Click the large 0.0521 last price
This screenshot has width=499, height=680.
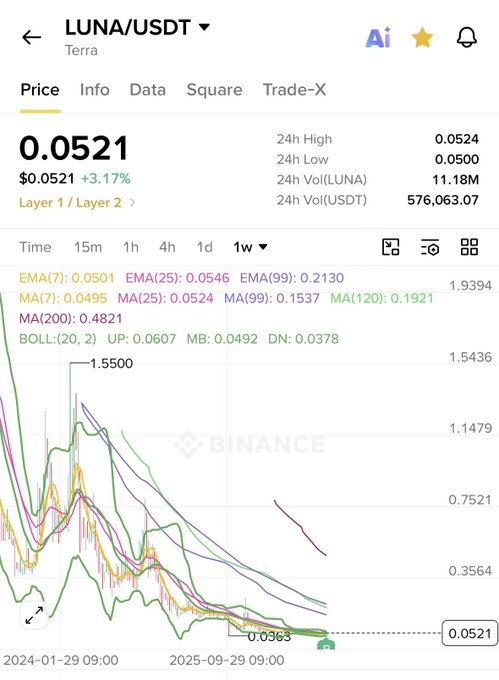(x=74, y=148)
